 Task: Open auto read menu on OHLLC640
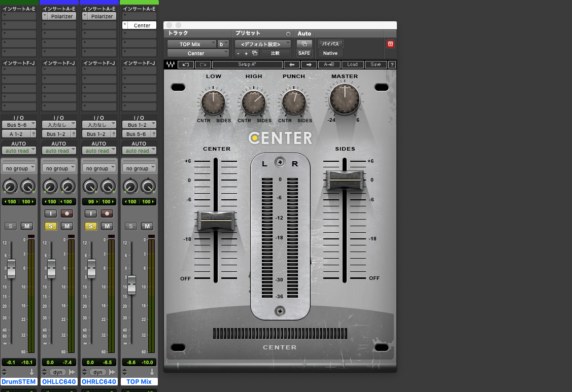coord(59,151)
